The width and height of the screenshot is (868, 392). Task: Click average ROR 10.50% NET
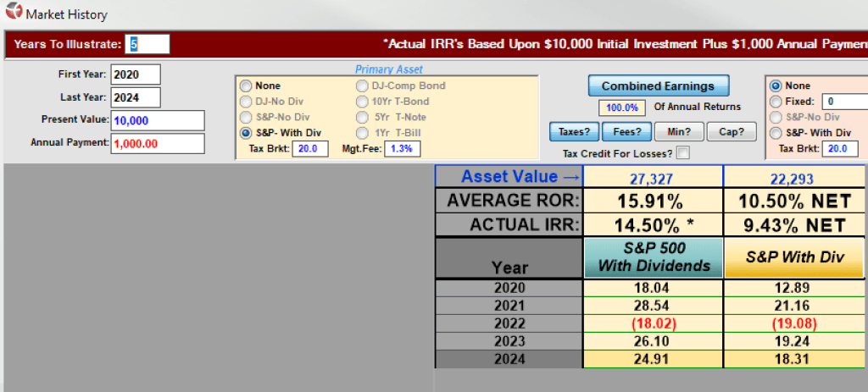tap(795, 202)
